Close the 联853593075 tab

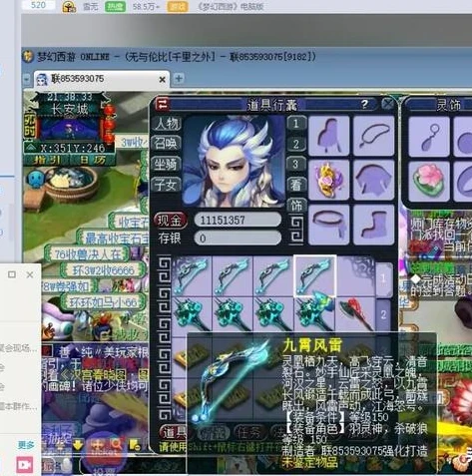pos(162,80)
